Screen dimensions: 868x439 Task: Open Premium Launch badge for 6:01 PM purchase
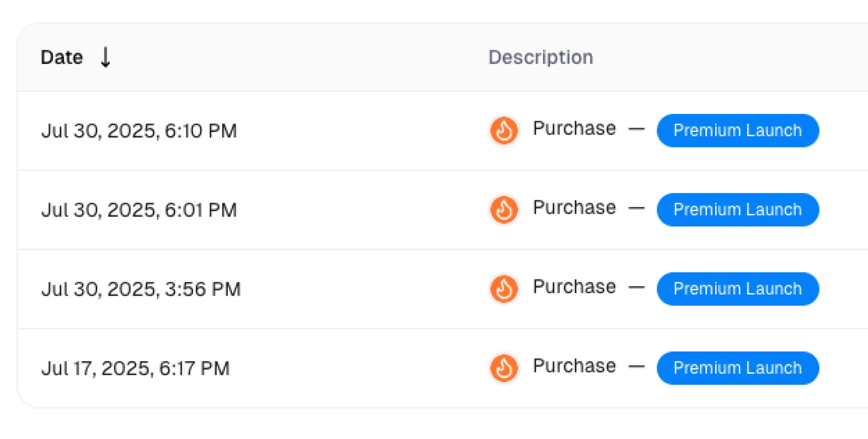738,210
